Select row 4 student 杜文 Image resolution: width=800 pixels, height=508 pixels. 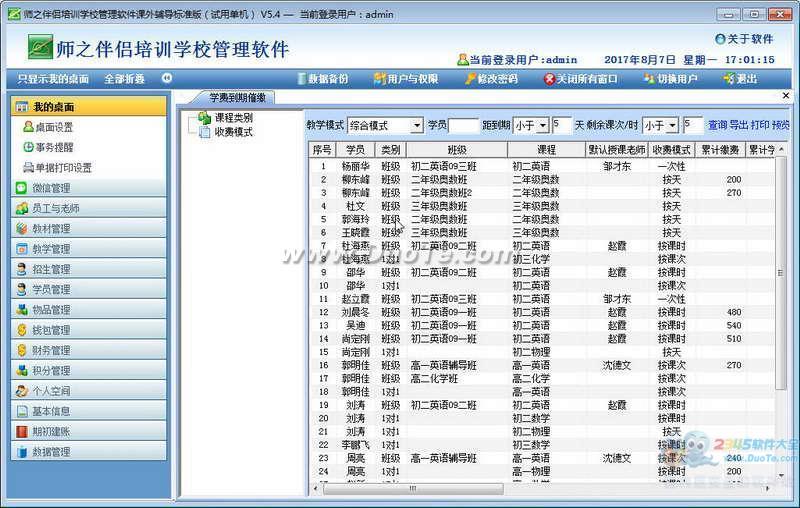click(355, 206)
